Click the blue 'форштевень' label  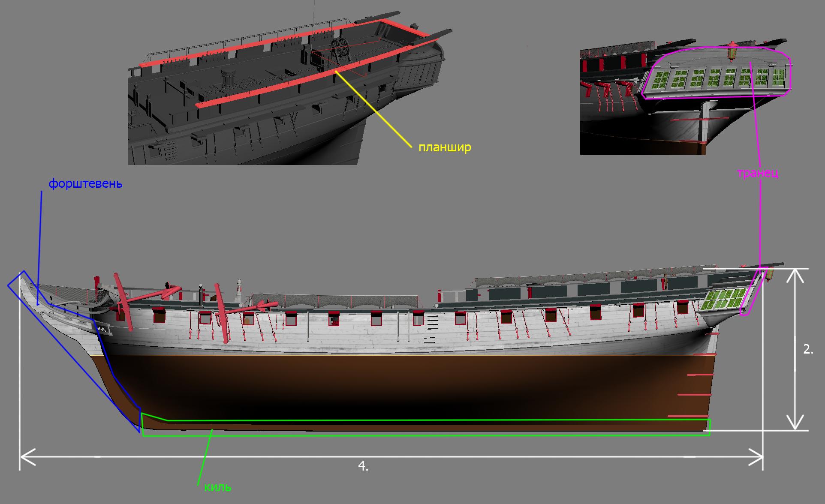[85, 184]
